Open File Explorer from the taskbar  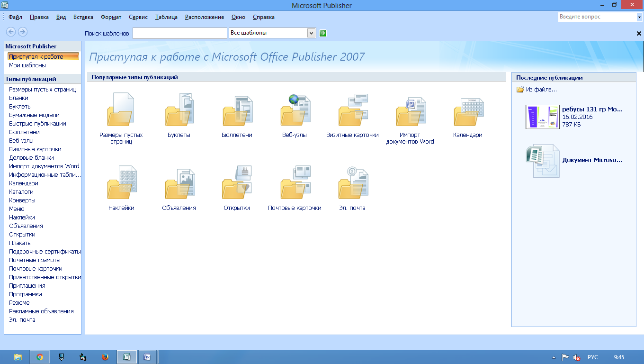click(18, 357)
